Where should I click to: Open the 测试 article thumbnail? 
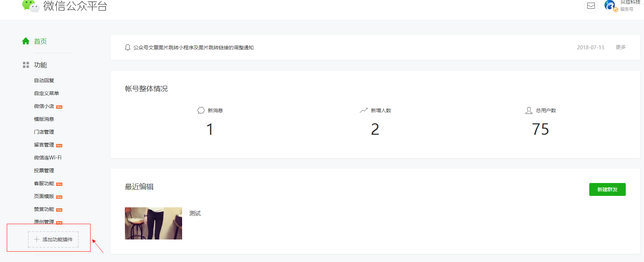pos(153,223)
